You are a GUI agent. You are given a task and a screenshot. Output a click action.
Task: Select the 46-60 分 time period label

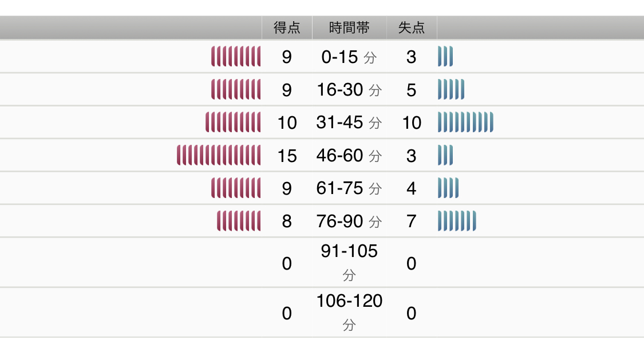pos(349,156)
